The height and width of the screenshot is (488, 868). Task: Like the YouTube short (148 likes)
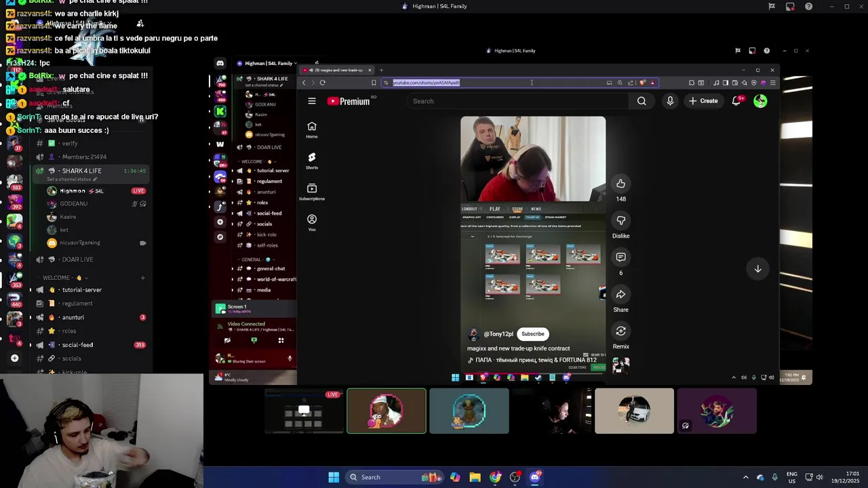[620, 184]
